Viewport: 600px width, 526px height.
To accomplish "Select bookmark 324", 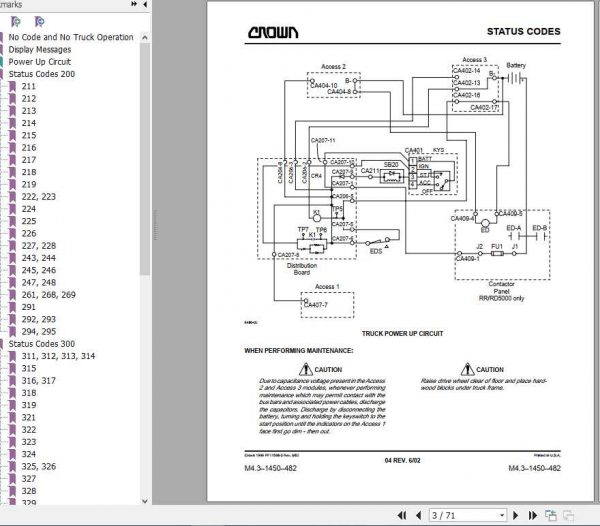I will (29, 454).
